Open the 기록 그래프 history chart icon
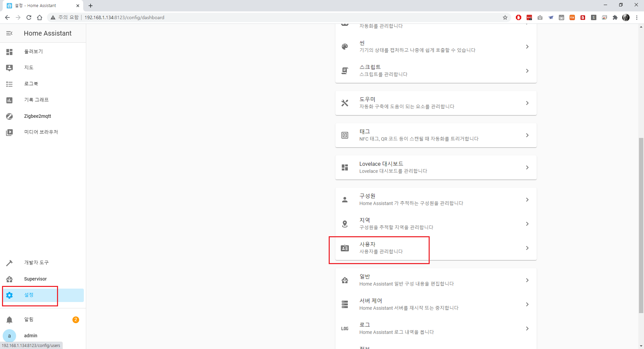 [x=9, y=100]
